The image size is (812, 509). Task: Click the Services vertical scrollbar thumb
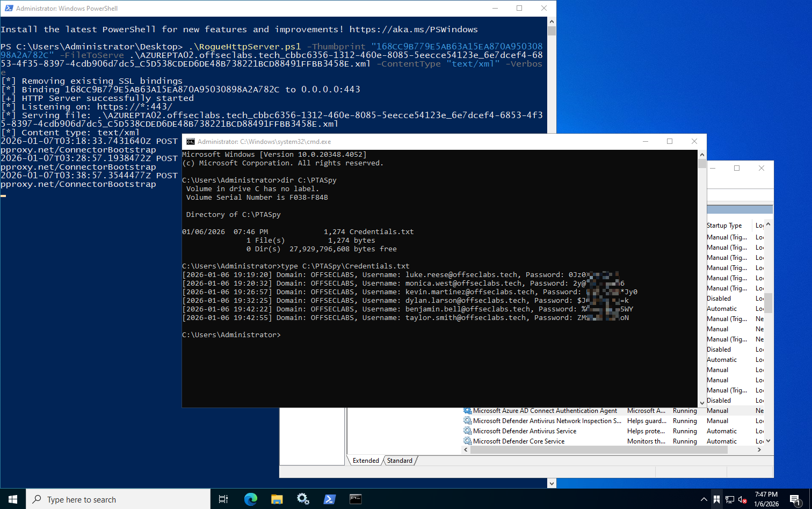coord(769,303)
